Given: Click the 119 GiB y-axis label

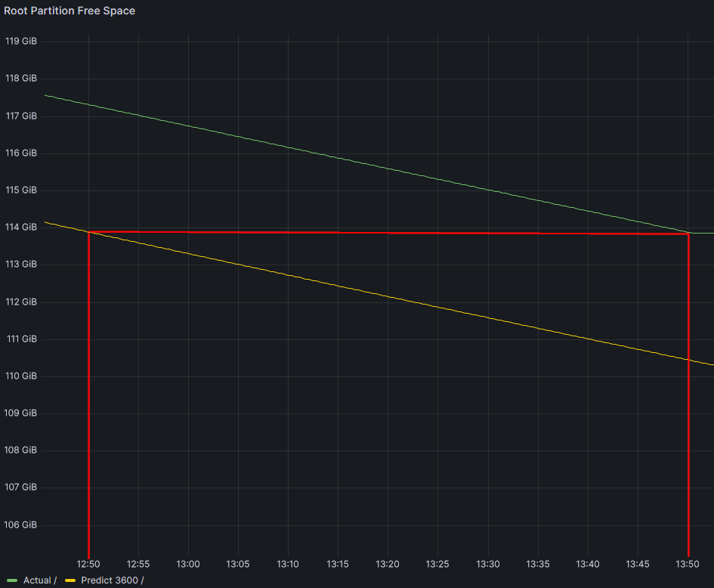Looking at the screenshot, I should tap(21, 41).
